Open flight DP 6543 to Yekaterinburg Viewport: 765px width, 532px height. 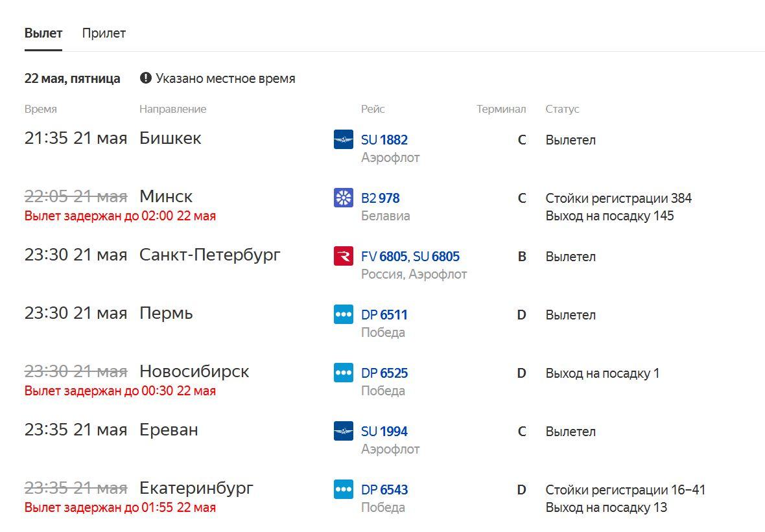[384, 490]
